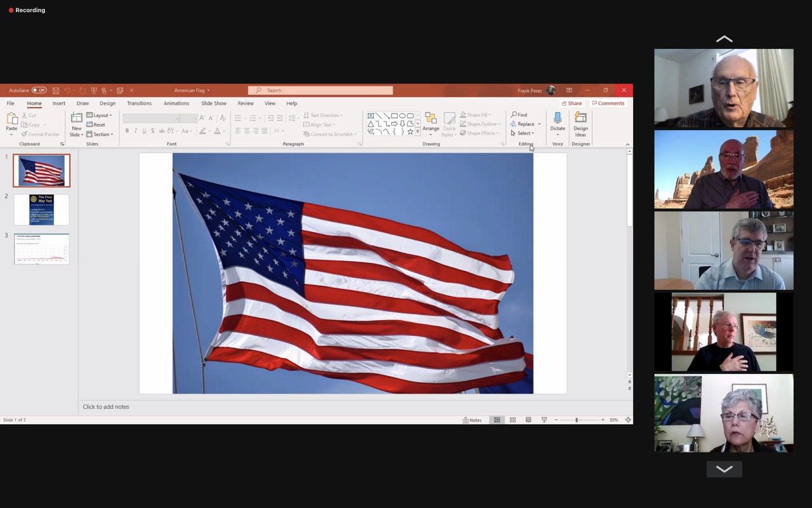
Task: Toggle the AutoSave switch
Action: point(39,91)
